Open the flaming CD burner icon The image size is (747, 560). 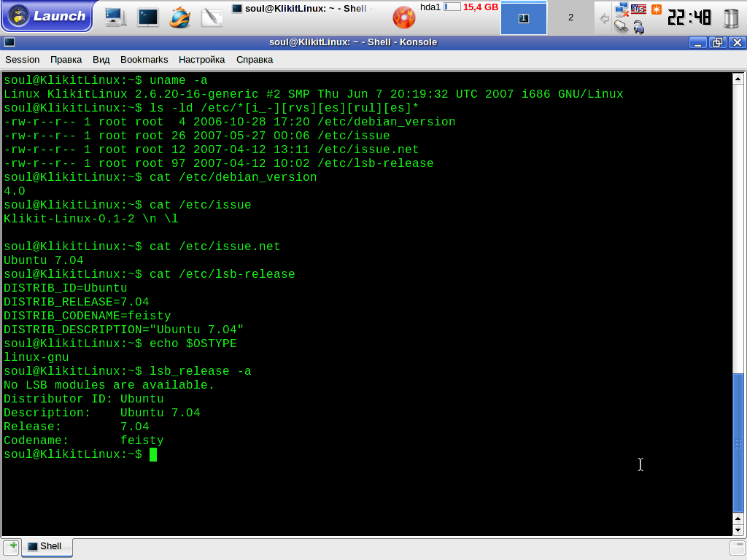pyautogui.click(x=403, y=17)
